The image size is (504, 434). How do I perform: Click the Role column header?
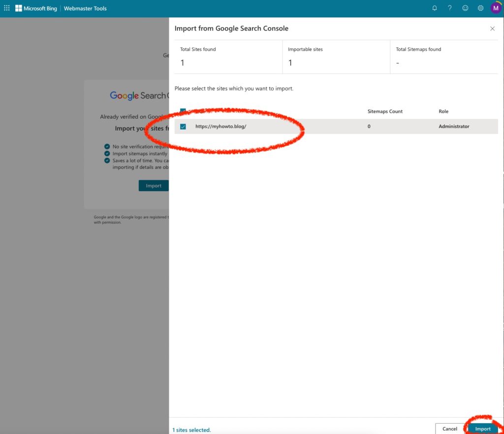point(443,111)
